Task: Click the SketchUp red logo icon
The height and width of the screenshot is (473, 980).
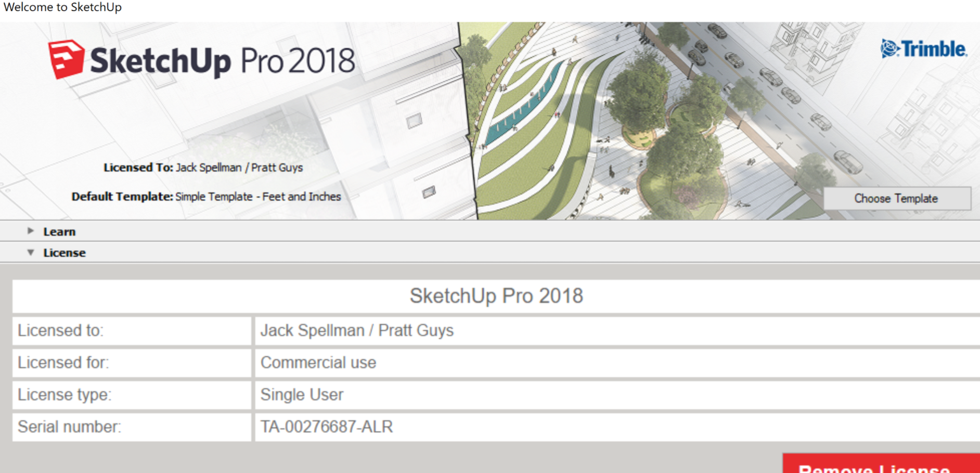Action: pyautogui.click(x=66, y=59)
